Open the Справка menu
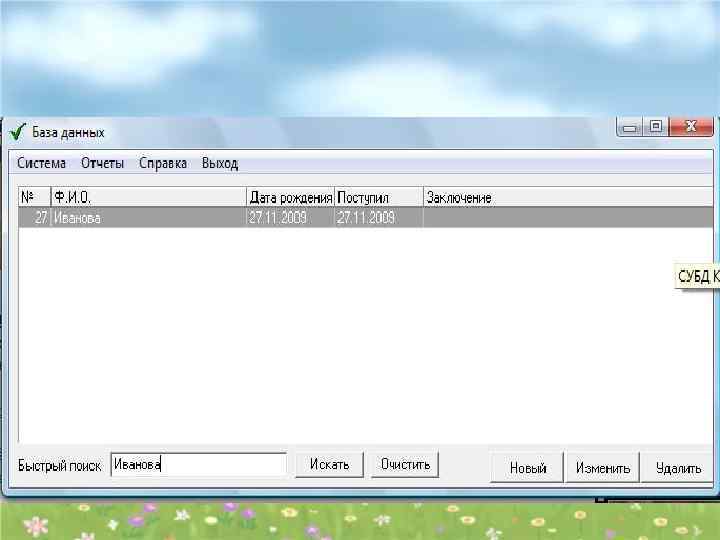The image size is (720, 540). tap(163, 163)
